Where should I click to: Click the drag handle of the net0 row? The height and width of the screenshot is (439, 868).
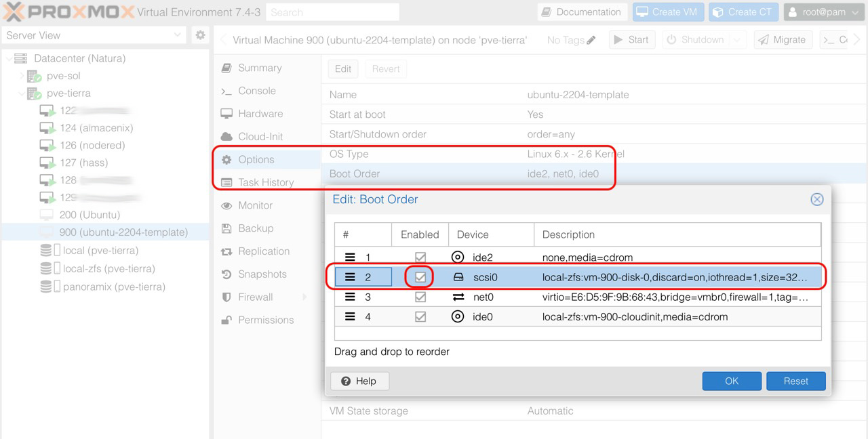[x=350, y=297]
